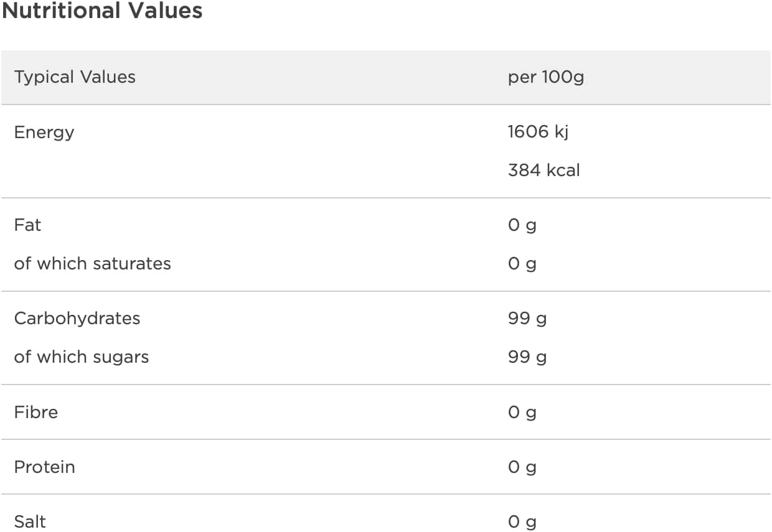This screenshot has height=532, width=772.
Task: Click the per 100g column header
Action: point(545,77)
